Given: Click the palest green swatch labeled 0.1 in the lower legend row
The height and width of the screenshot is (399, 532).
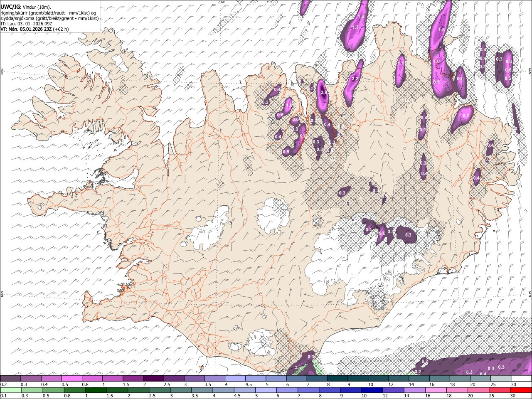Looking at the screenshot, I should tap(11, 390).
